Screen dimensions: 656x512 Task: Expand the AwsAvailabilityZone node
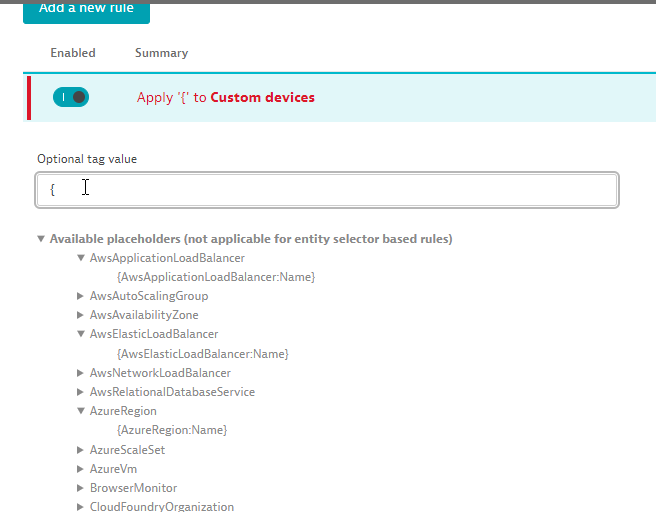tap(81, 315)
